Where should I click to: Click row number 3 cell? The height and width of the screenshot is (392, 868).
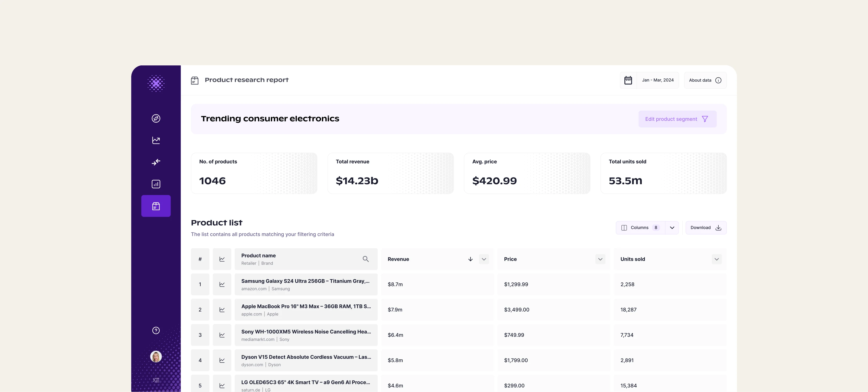point(200,335)
